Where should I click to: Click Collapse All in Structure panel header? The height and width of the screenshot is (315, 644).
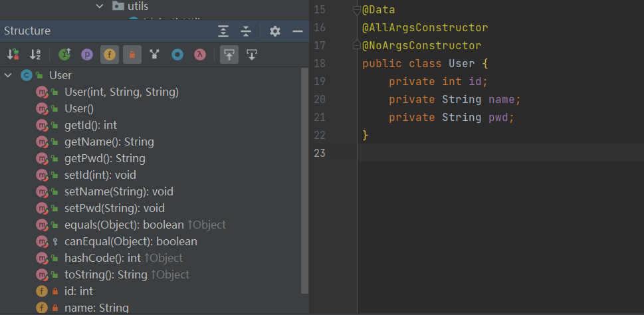click(x=246, y=31)
